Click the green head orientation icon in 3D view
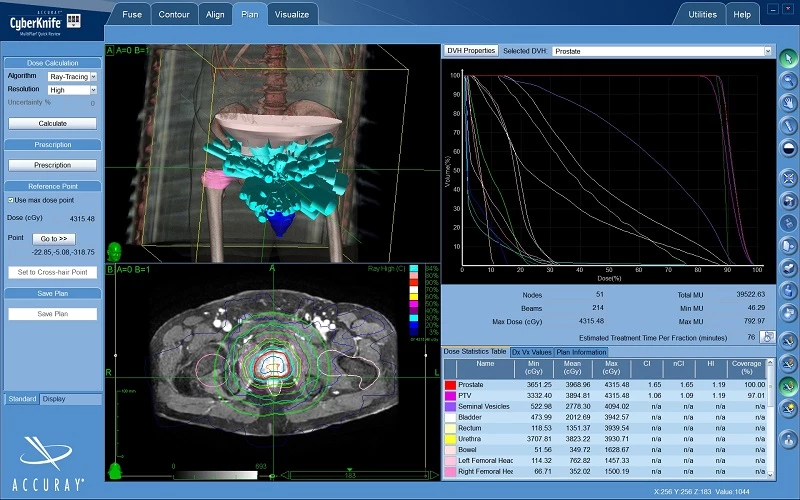The image size is (800, 500). click(x=114, y=252)
